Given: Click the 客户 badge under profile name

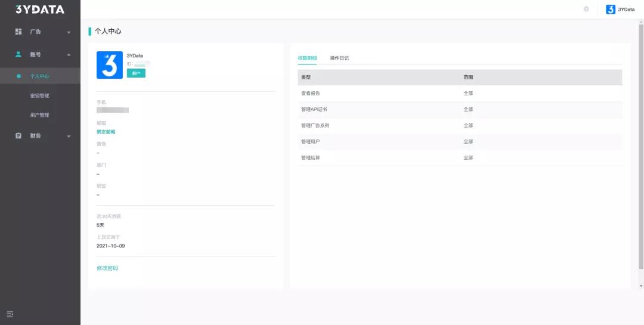Looking at the screenshot, I should pyautogui.click(x=136, y=73).
